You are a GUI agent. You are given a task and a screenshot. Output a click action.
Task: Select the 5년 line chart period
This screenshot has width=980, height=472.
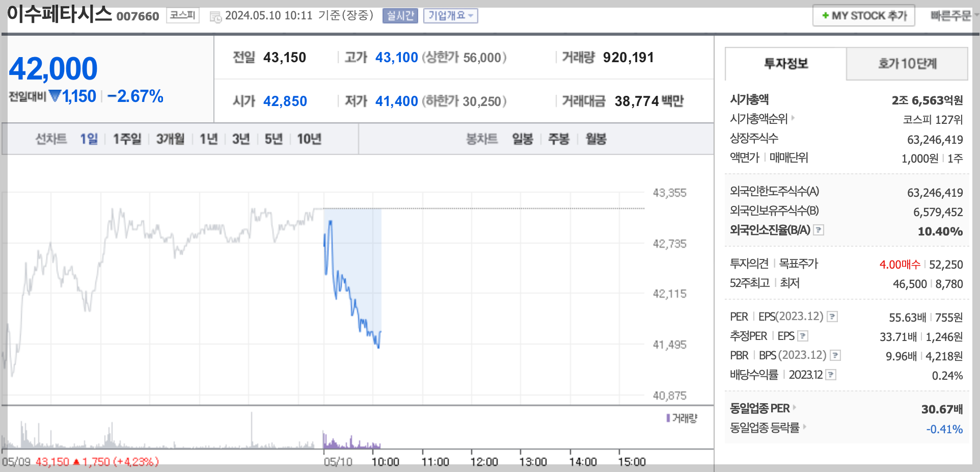(x=274, y=139)
